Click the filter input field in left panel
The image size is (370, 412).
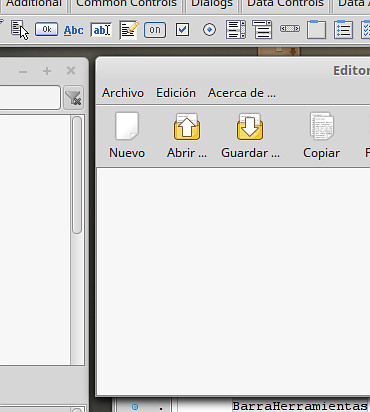pyautogui.click(x=30, y=97)
